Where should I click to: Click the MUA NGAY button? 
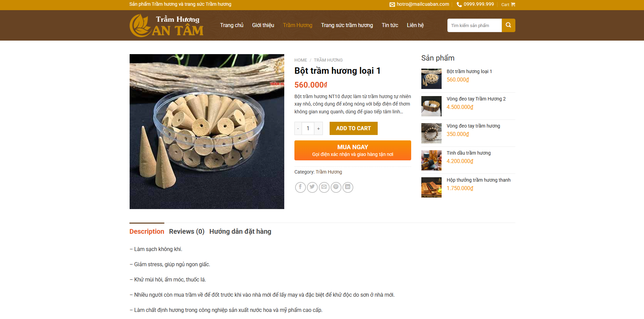pos(353,150)
